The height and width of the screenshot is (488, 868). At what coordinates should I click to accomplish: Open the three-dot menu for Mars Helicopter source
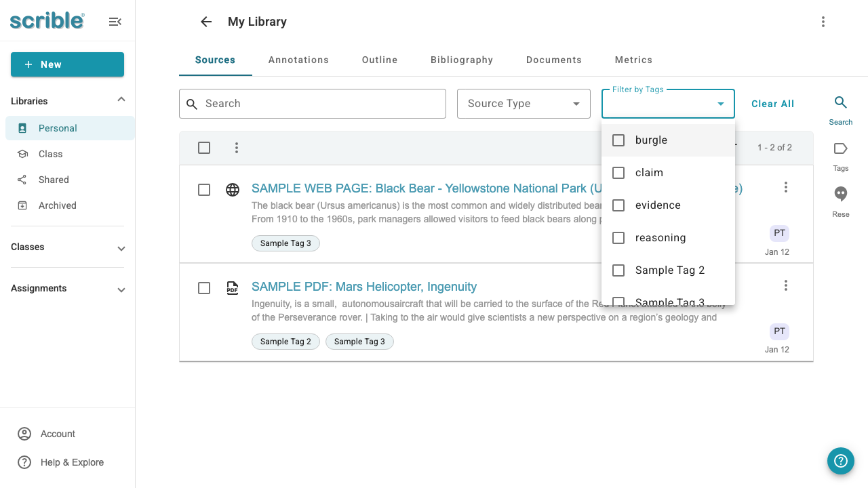785,285
